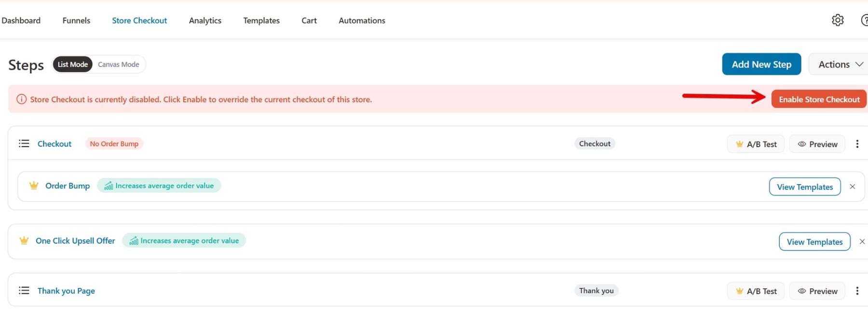Screen dimensions: 868x310
Task: Open the three-dot menu for Checkout step
Action: (x=857, y=144)
